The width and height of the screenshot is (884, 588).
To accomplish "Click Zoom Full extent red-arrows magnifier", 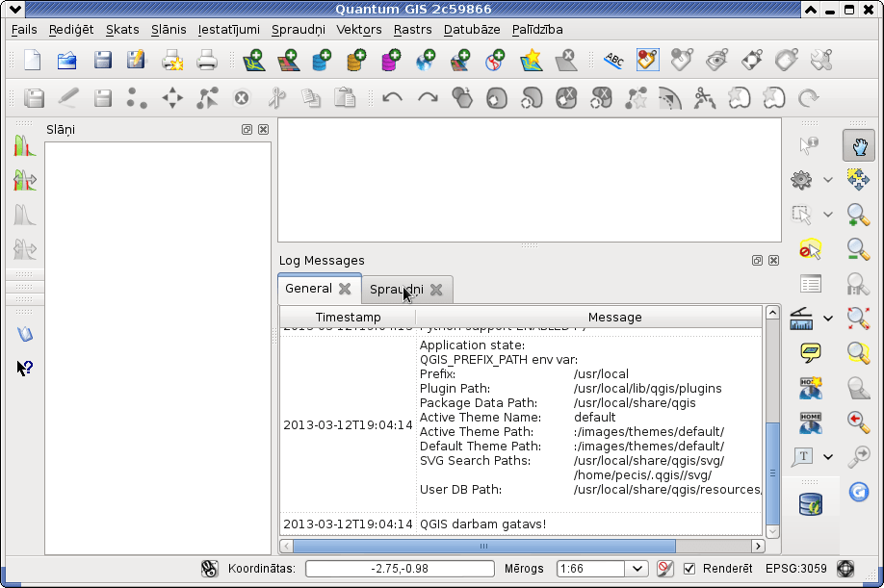I will (858, 319).
